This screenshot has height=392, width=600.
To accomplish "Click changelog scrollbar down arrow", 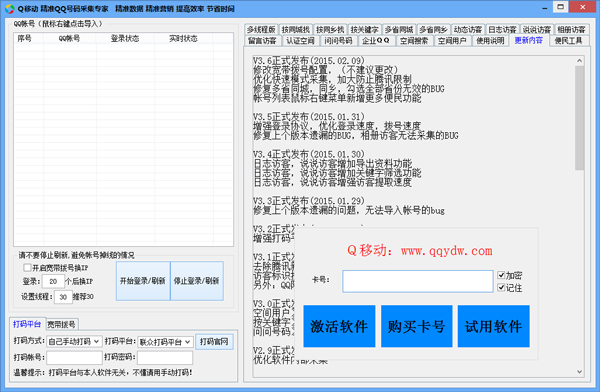I will click(x=579, y=372).
